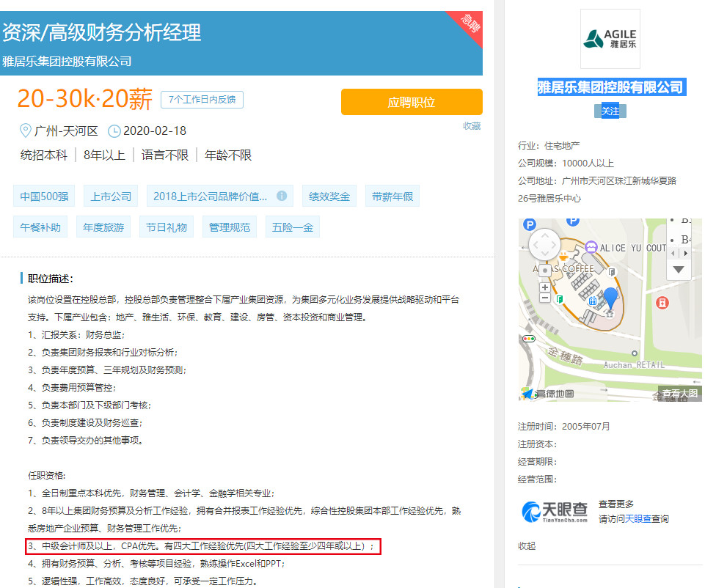Click the left blue parking P icon
The height and width of the screenshot is (588, 716).
pos(529,224)
